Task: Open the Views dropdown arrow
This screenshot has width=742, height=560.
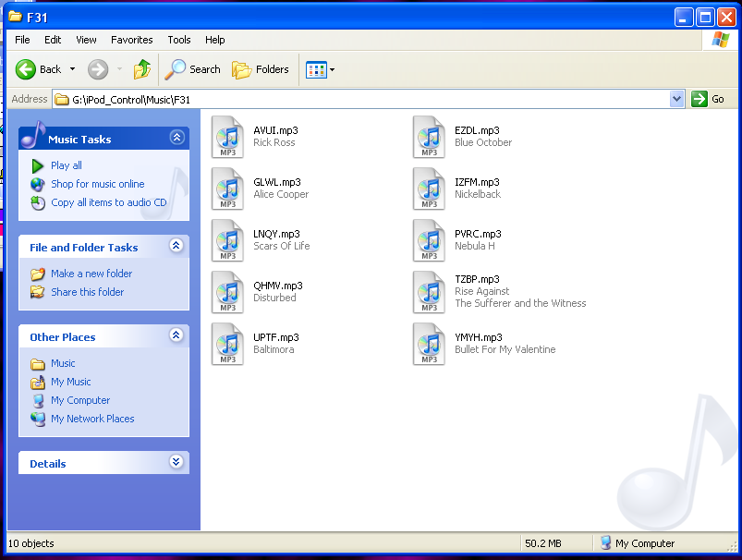Action: click(x=333, y=70)
